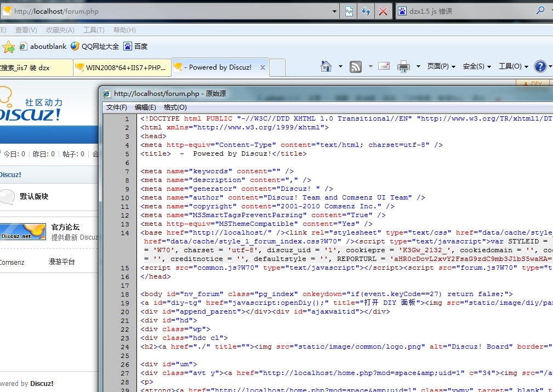The image size is (553, 392).
Task: Click the speech bubble icon beside 默认版块
Action: pos(7,196)
